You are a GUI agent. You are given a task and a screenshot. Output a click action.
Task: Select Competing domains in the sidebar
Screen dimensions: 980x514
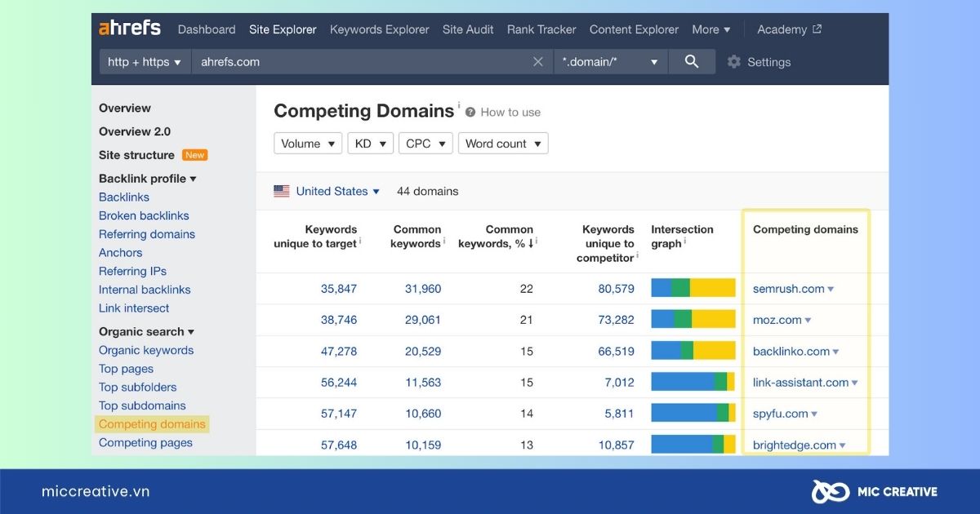(x=152, y=424)
